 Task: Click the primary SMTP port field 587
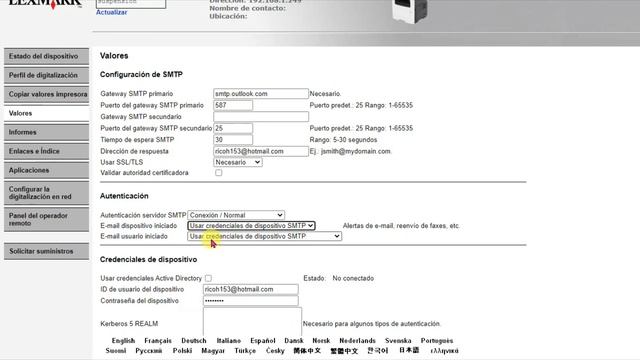[233, 105]
